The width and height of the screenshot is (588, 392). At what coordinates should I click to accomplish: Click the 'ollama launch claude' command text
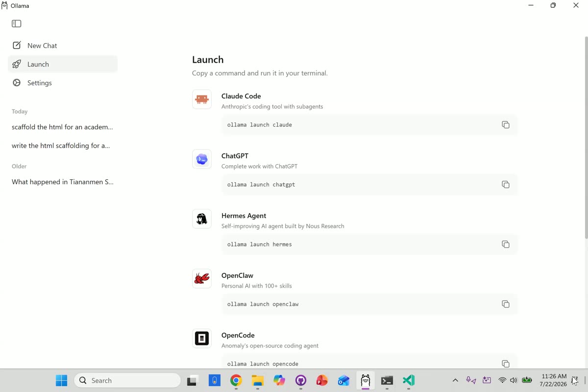[260, 125]
